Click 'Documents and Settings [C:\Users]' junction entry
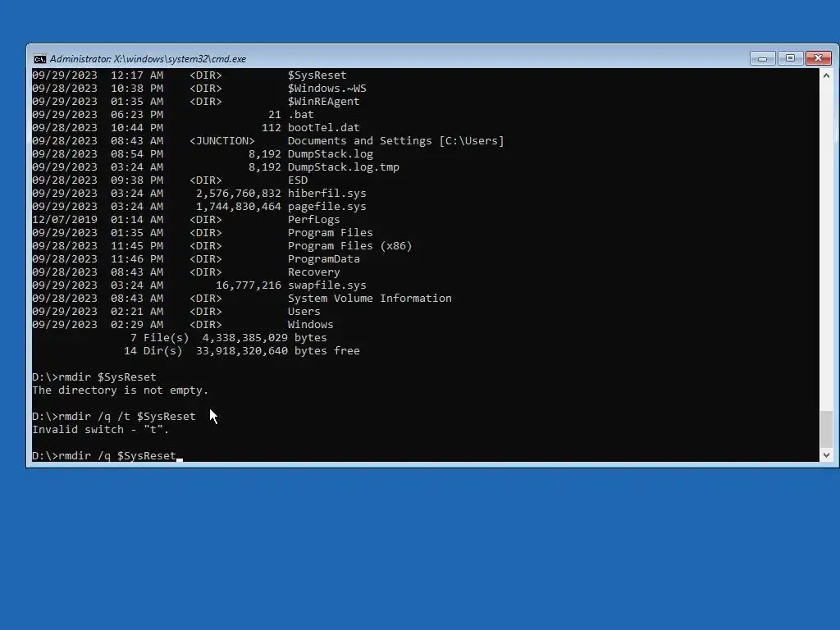This screenshot has width=840, height=630. pyautogui.click(x=396, y=141)
